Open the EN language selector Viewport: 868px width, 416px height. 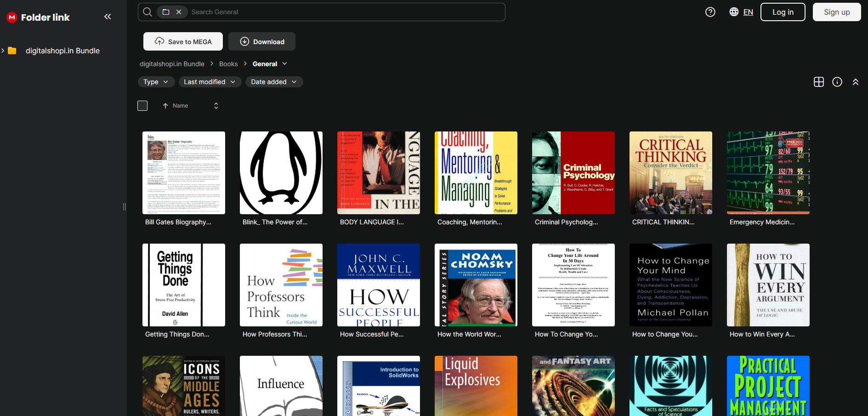(748, 12)
